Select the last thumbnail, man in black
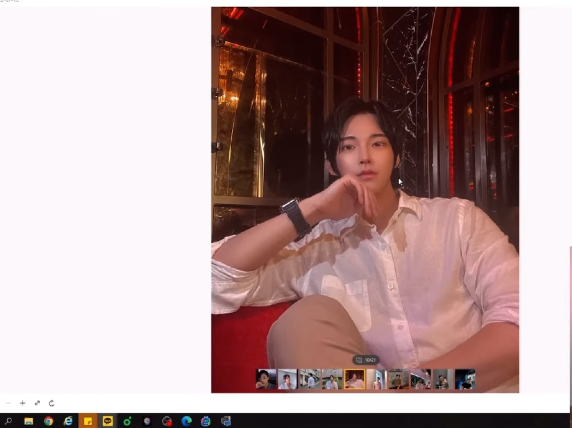 tap(465, 379)
